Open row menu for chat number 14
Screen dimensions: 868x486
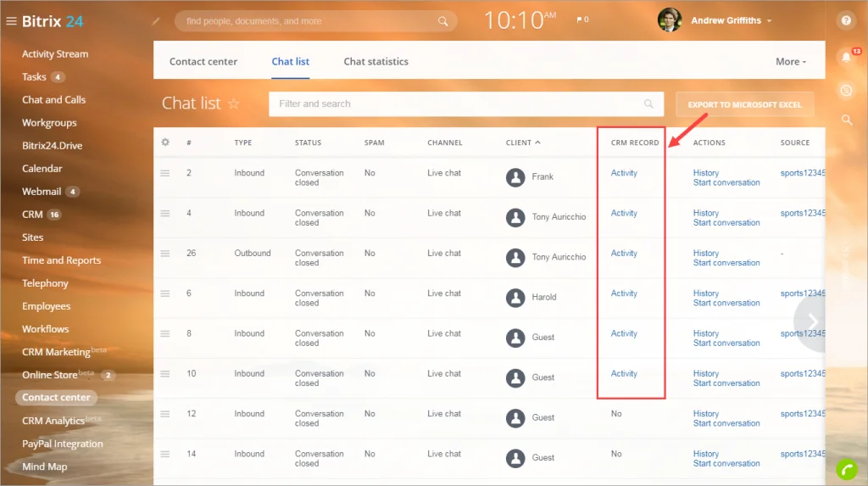click(x=165, y=454)
